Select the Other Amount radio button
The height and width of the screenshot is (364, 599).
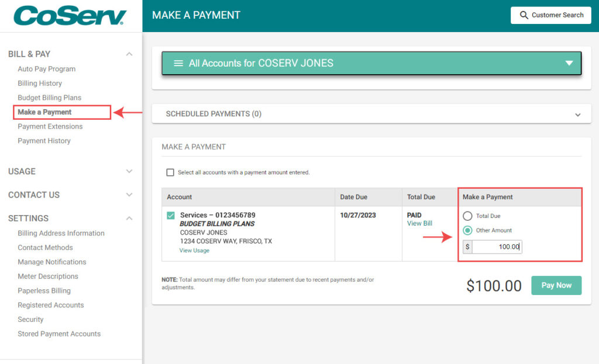tap(467, 230)
